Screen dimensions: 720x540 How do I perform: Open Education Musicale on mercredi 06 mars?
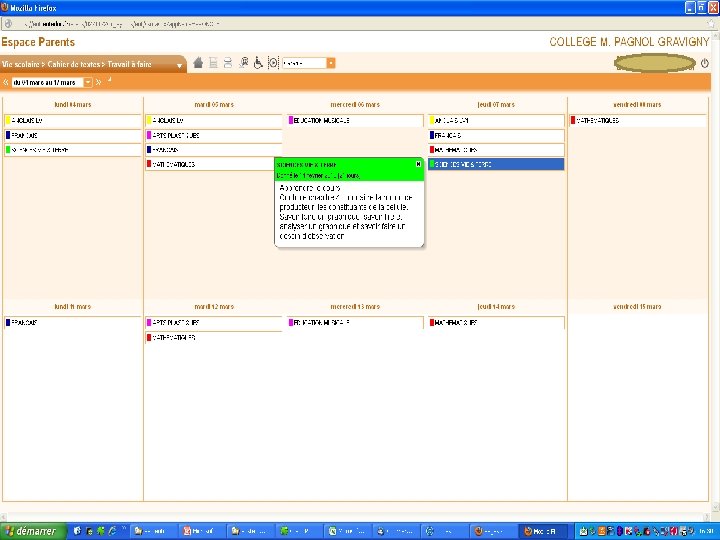355,120
